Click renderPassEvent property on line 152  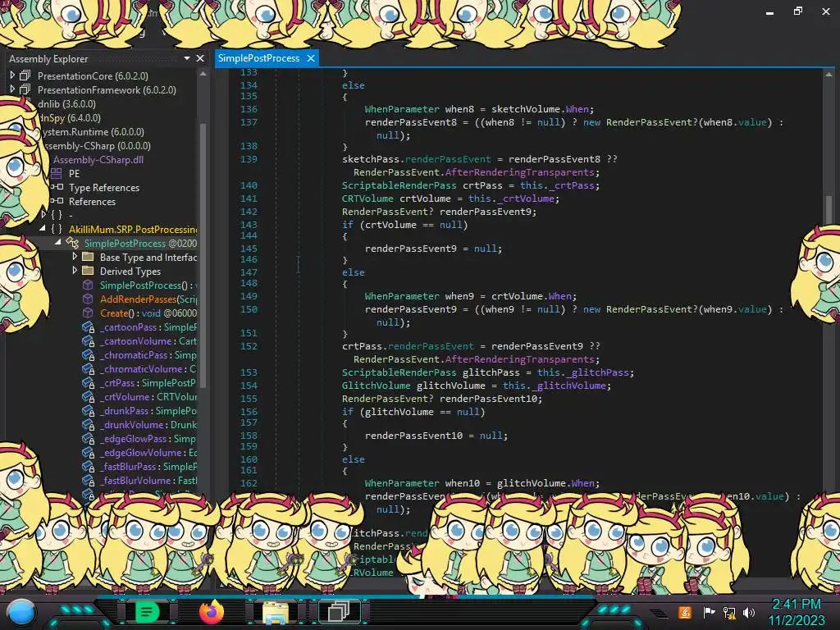click(431, 346)
